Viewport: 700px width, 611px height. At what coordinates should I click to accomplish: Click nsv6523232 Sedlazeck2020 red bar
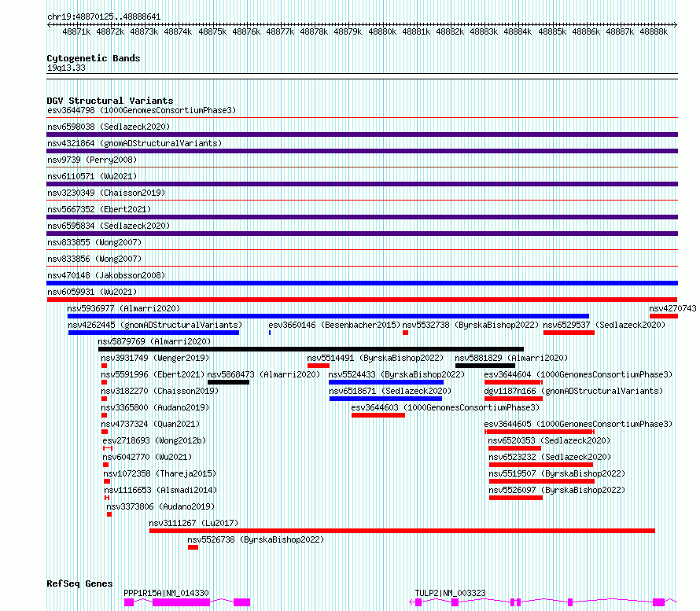[540, 465]
